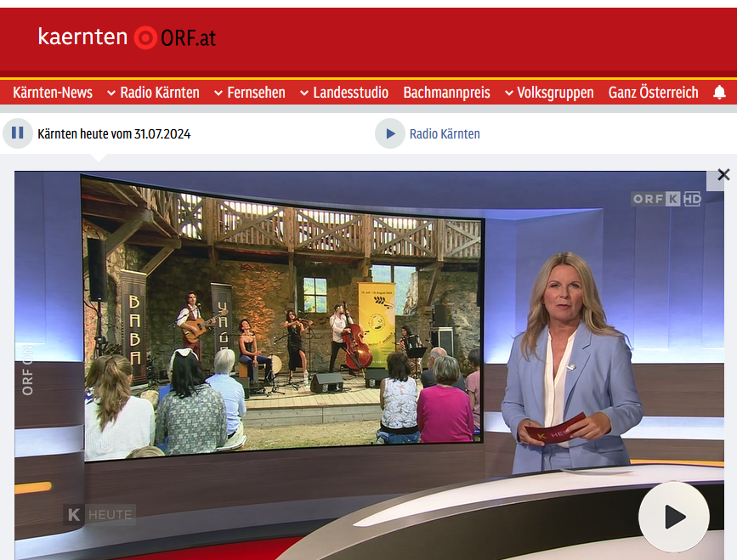Open the Kärnten-News menu item
This screenshot has height=560, width=737.
coord(53,92)
